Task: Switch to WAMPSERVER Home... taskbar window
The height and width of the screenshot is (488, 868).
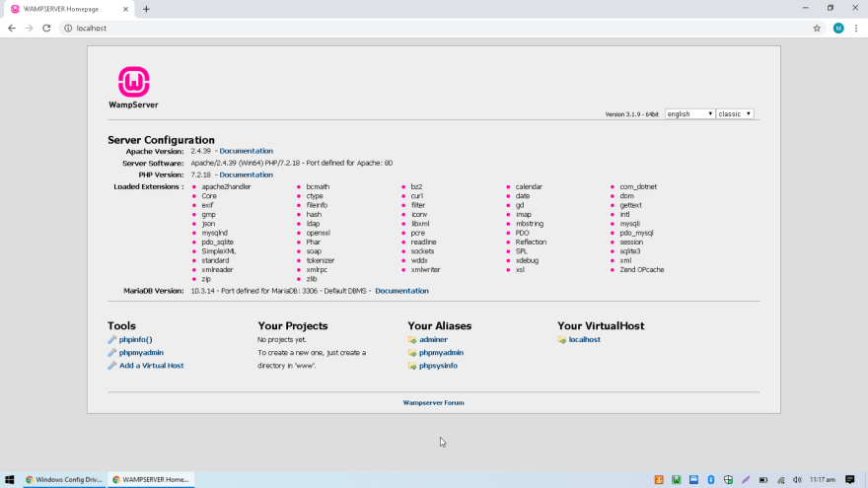Action: [x=151, y=480]
